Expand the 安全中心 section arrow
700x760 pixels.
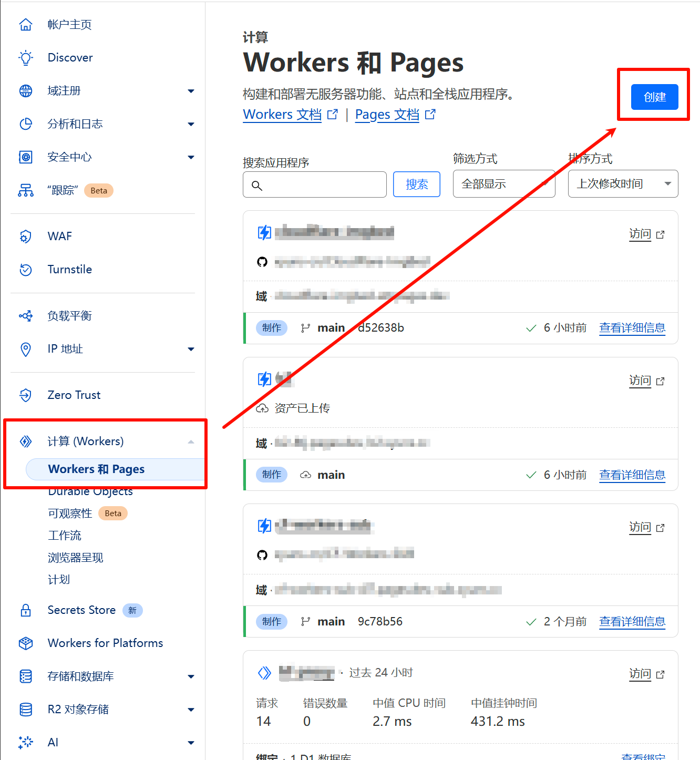tap(191, 158)
